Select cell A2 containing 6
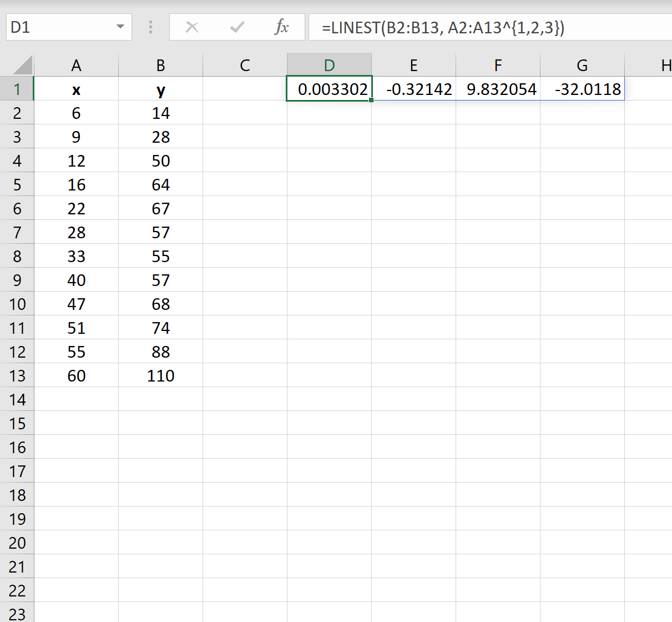The image size is (672, 622). coord(76,113)
